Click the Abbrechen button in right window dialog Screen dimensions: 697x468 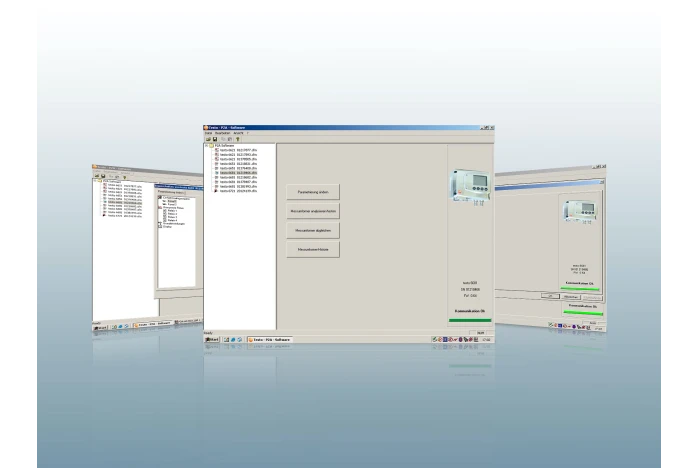571,297
